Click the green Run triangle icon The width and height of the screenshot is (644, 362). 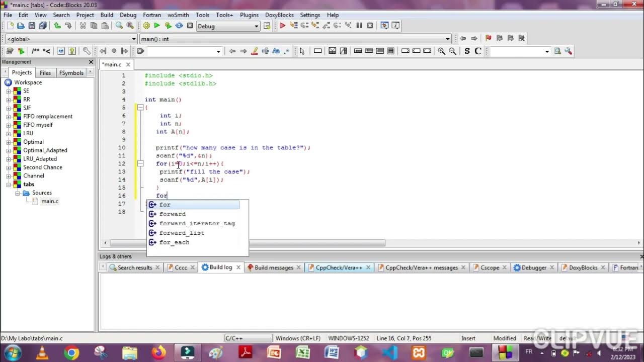157,26
